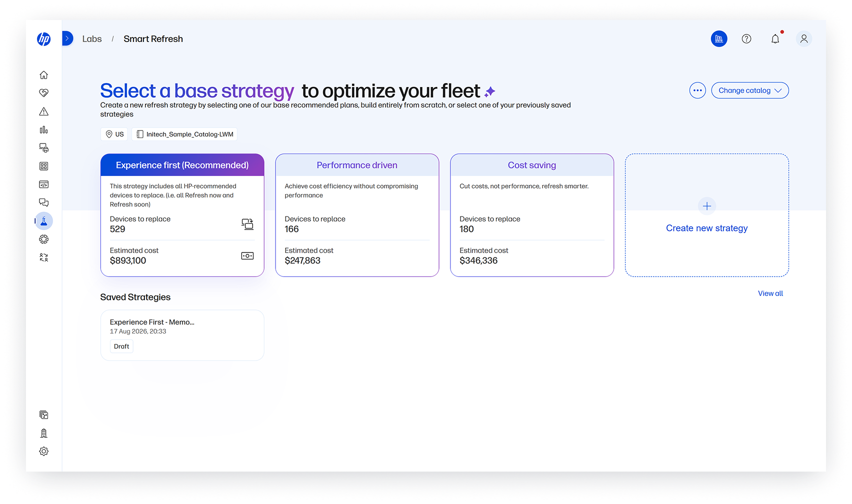Open the Experience First - Memo... saved strategy
Screen dimensions: 852x504
click(x=182, y=335)
